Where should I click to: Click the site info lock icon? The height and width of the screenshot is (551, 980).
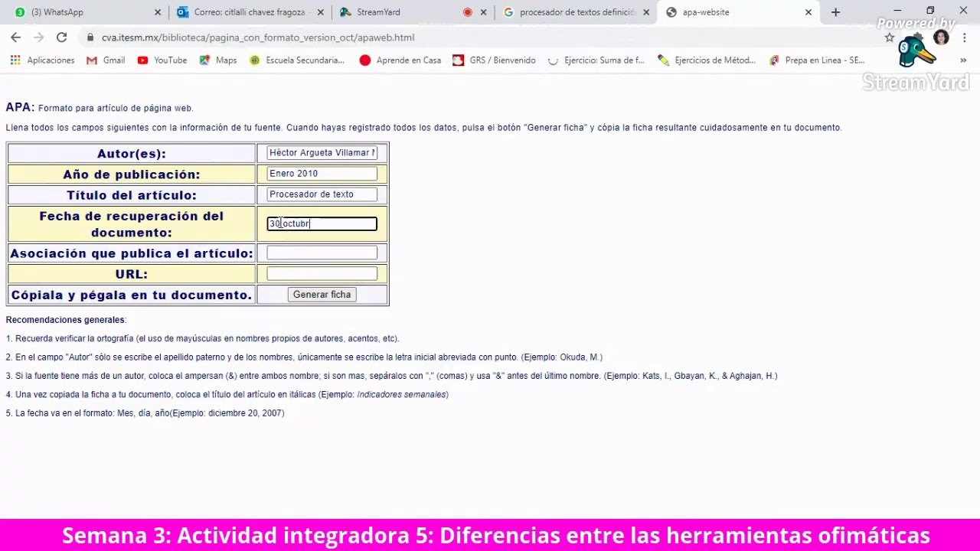click(x=90, y=37)
